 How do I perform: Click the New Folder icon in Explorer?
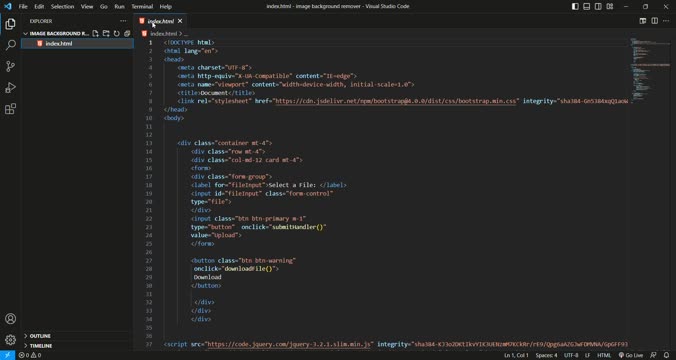[x=106, y=33]
